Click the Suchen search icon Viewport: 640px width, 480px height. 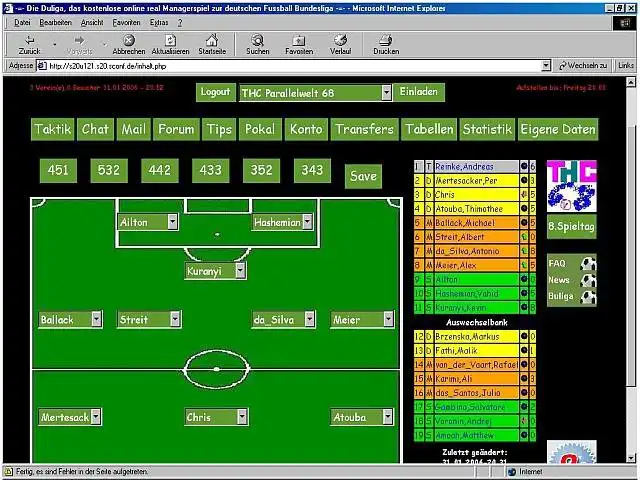pos(258,40)
